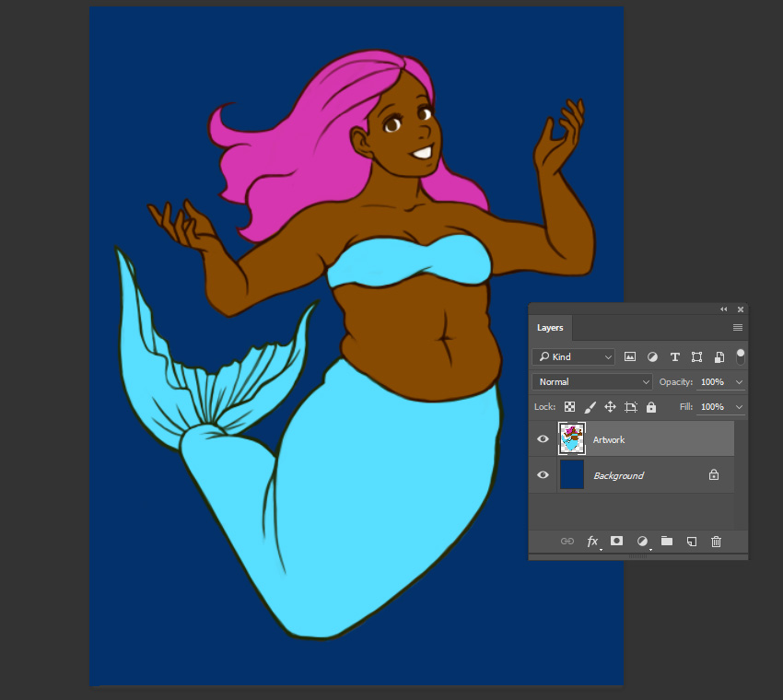
Task: Delete layer with trash icon
Action: pyautogui.click(x=716, y=542)
